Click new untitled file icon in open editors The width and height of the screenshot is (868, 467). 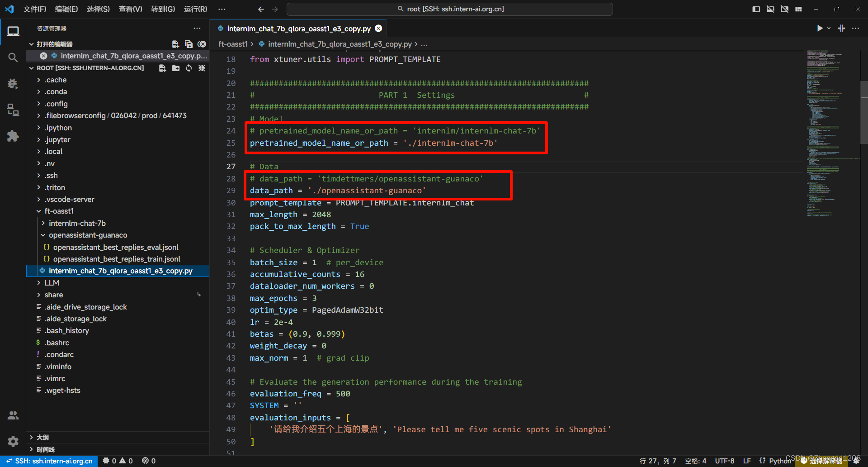(x=175, y=44)
